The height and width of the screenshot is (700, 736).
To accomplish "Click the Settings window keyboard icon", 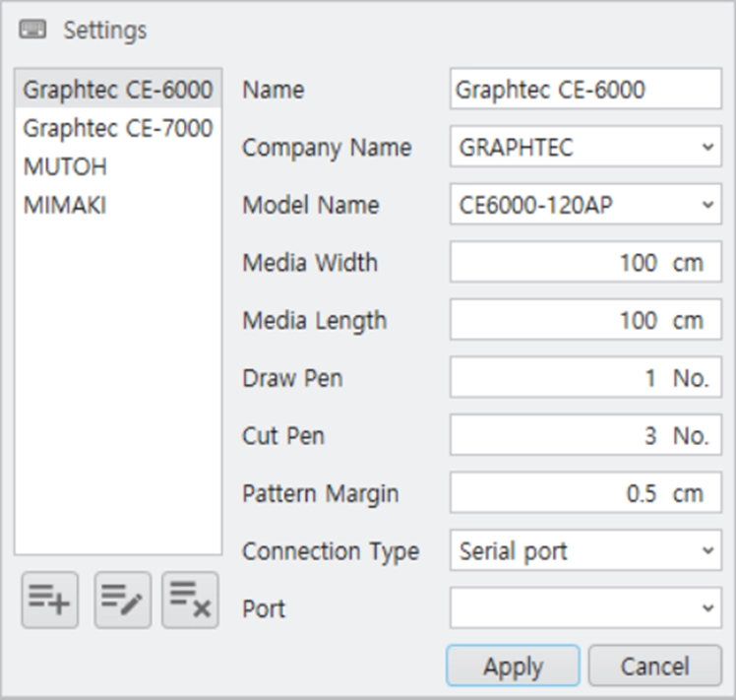I will (32, 30).
